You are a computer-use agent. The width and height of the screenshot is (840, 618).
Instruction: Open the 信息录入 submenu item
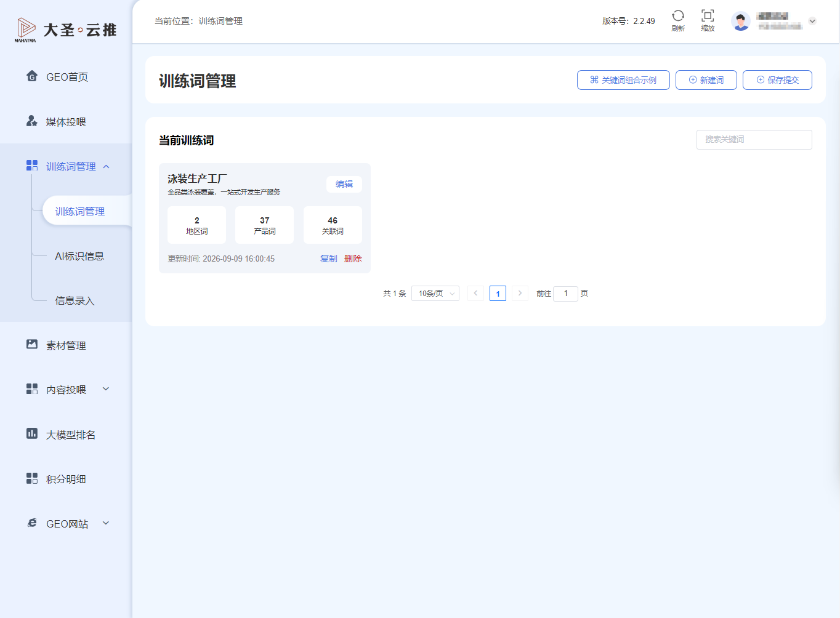coord(75,300)
